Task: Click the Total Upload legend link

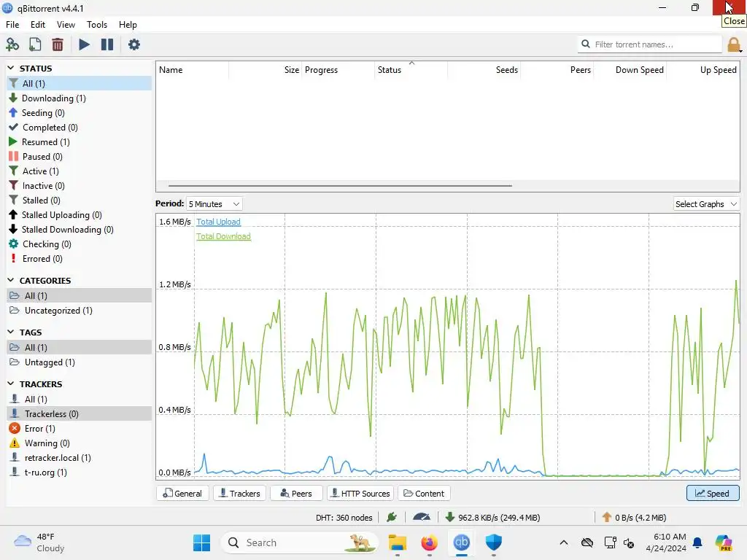Action: pyautogui.click(x=218, y=222)
